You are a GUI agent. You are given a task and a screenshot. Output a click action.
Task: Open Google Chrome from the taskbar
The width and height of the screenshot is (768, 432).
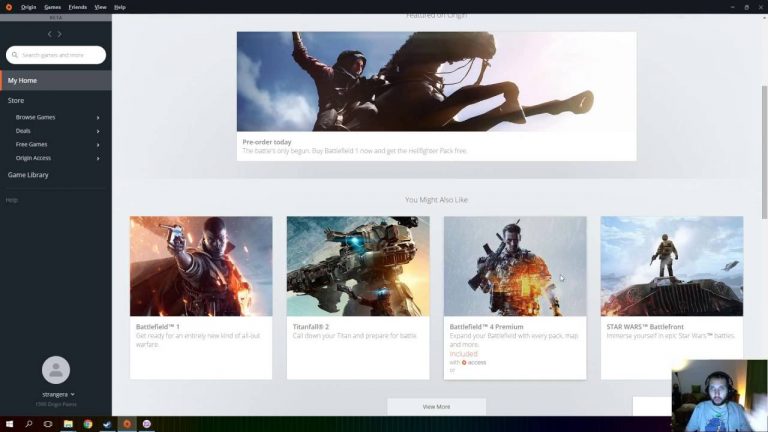click(88, 424)
